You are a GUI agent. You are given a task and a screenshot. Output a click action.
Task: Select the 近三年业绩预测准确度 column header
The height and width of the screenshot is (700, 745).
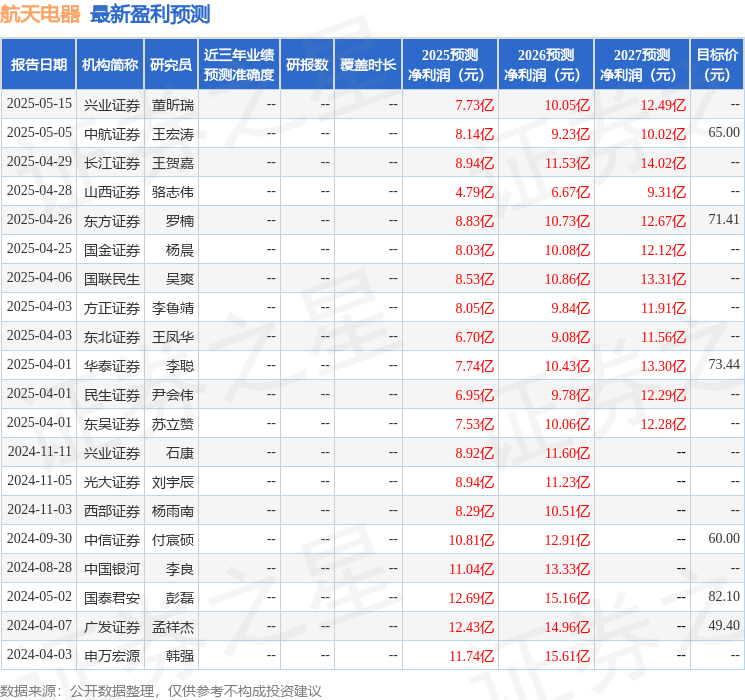click(239, 65)
